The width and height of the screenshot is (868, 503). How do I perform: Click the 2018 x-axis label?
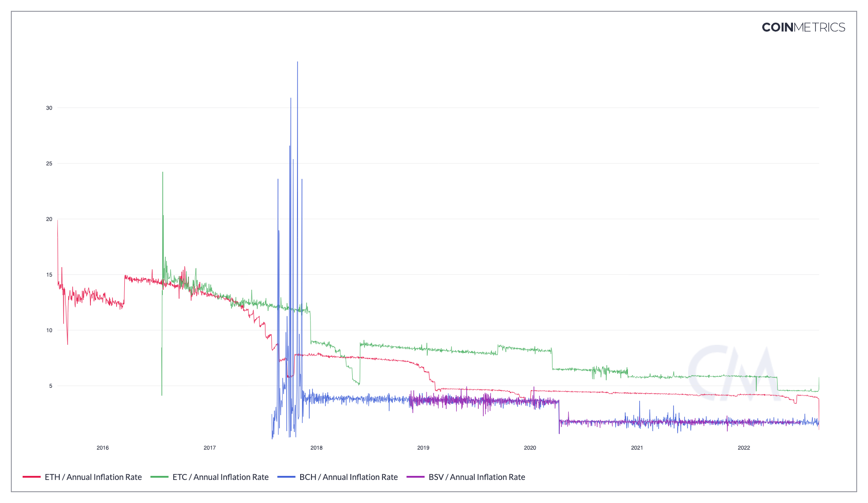click(x=316, y=448)
